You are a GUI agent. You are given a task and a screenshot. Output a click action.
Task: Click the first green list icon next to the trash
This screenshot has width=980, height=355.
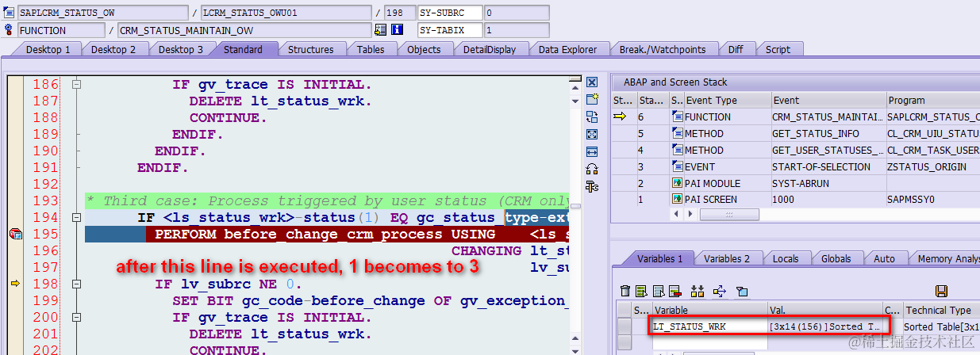641,291
